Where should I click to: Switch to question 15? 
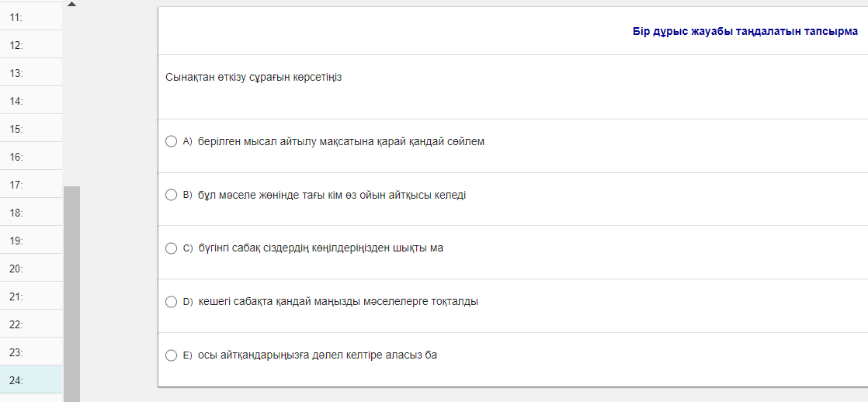click(x=31, y=129)
